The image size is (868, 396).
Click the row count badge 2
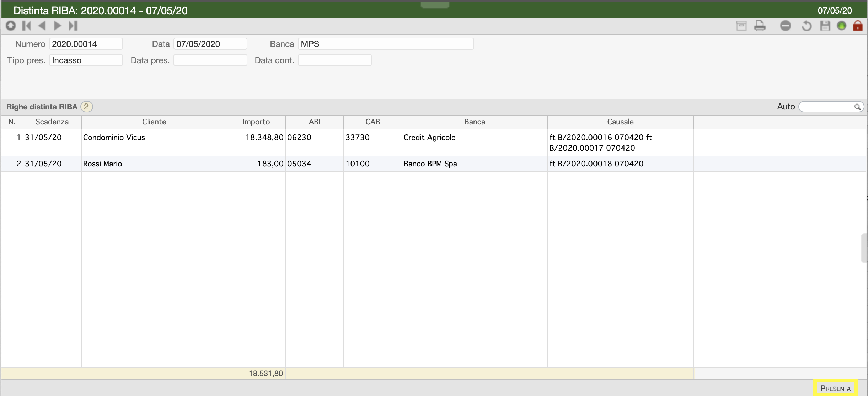coord(86,107)
